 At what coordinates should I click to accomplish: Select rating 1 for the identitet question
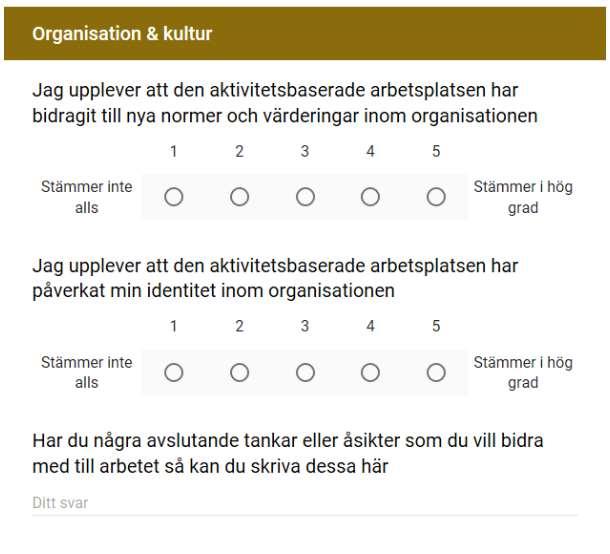click(x=174, y=373)
